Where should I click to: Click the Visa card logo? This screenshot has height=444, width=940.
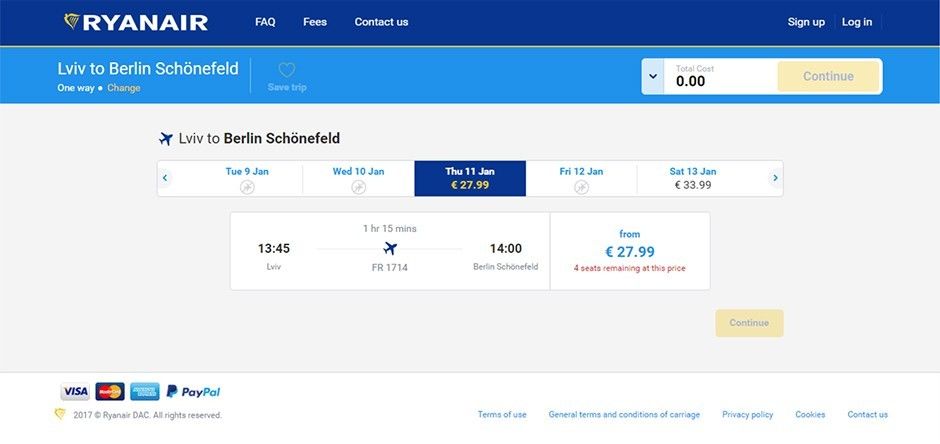[75, 392]
